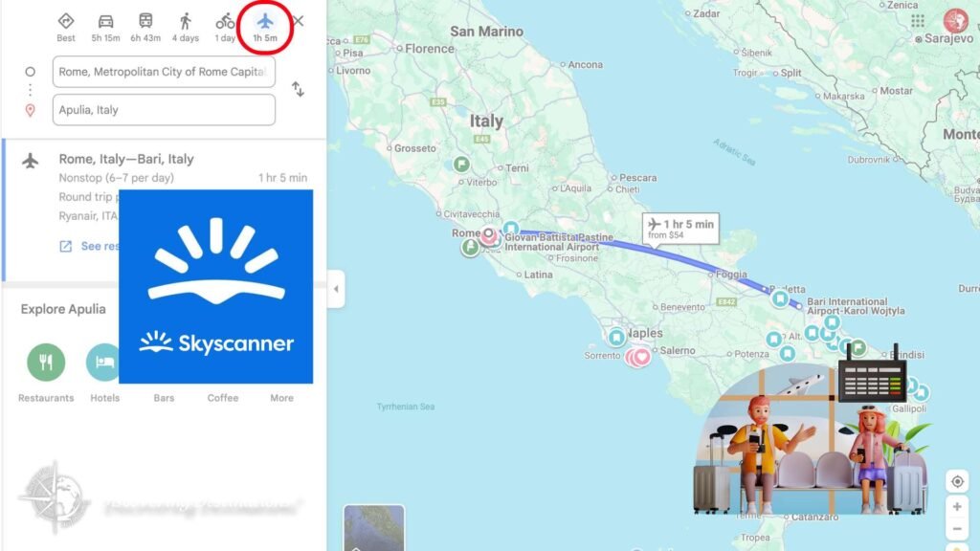Viewport: 980px width, 551px height.
Task: Open the See results flight link
Action: pos(89,246)
